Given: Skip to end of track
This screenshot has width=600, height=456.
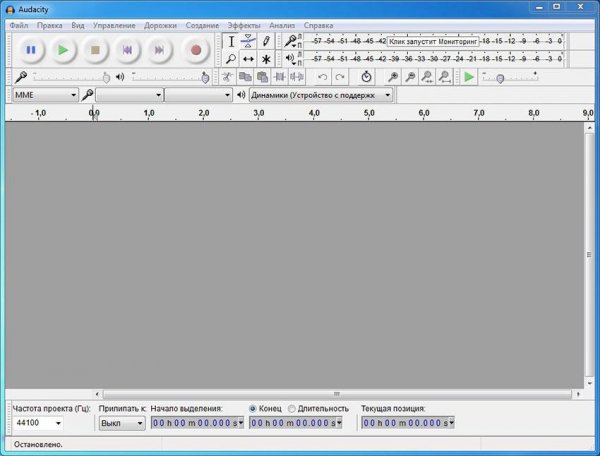Looking at the screenshot, I should tap(159, 50).
